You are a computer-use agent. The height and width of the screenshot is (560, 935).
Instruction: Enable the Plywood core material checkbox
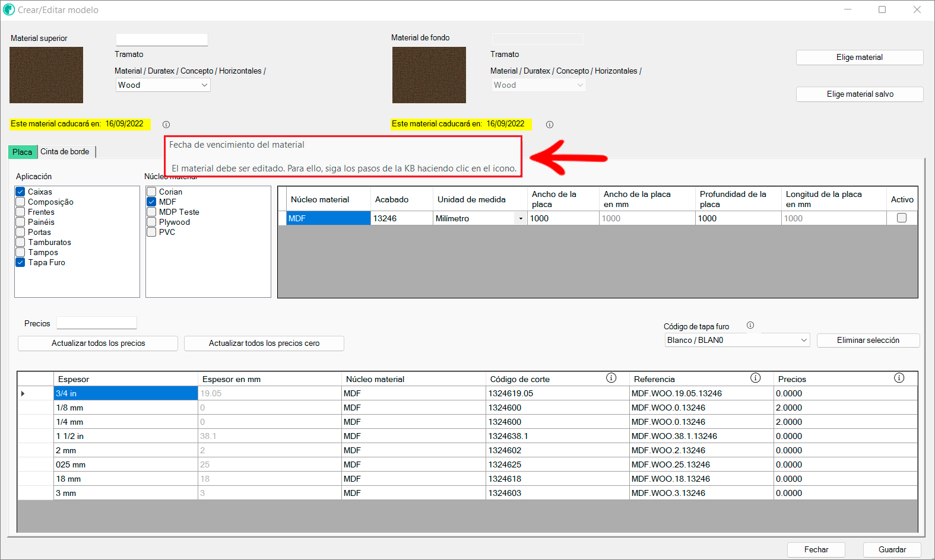(x=152, y=222)
